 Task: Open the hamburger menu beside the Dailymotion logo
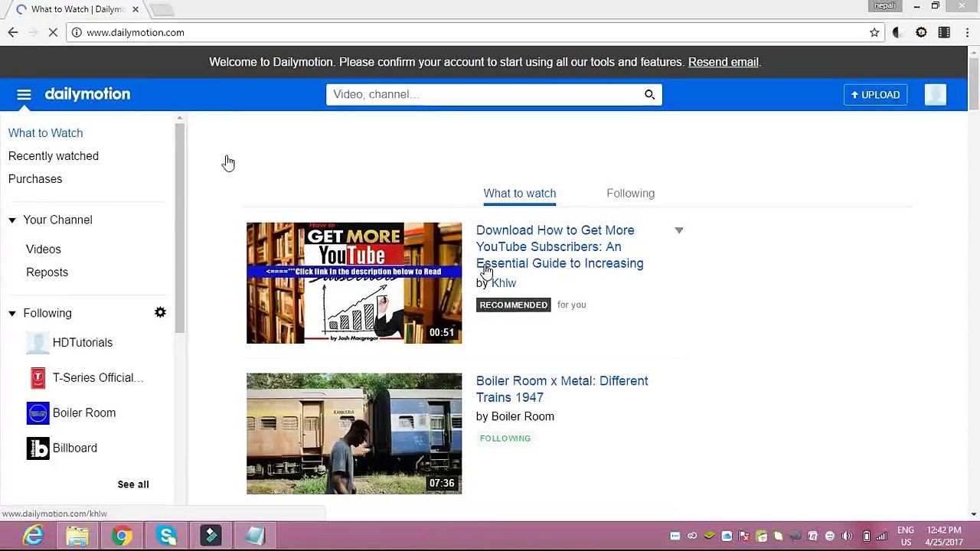[x=24, y=95]
